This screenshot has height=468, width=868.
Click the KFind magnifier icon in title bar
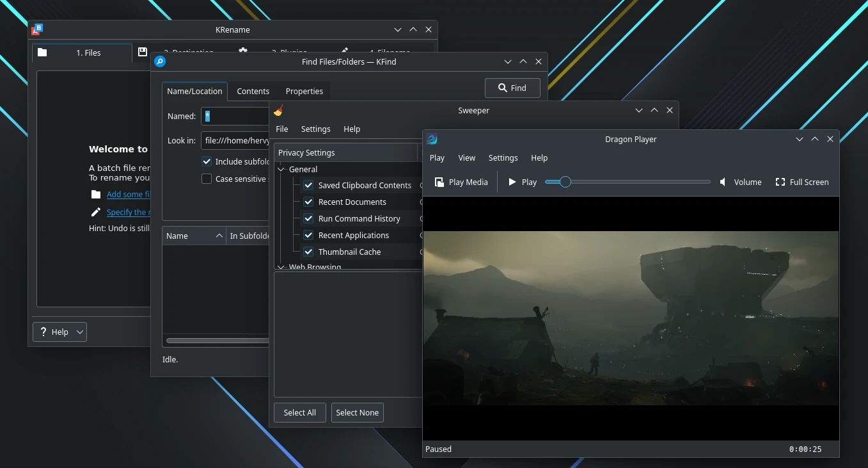160,61
